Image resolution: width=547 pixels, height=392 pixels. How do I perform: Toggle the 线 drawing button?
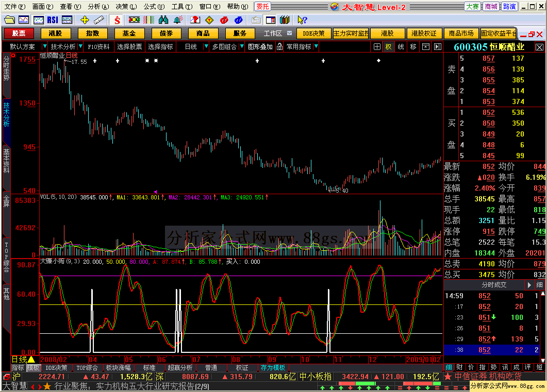401,46
